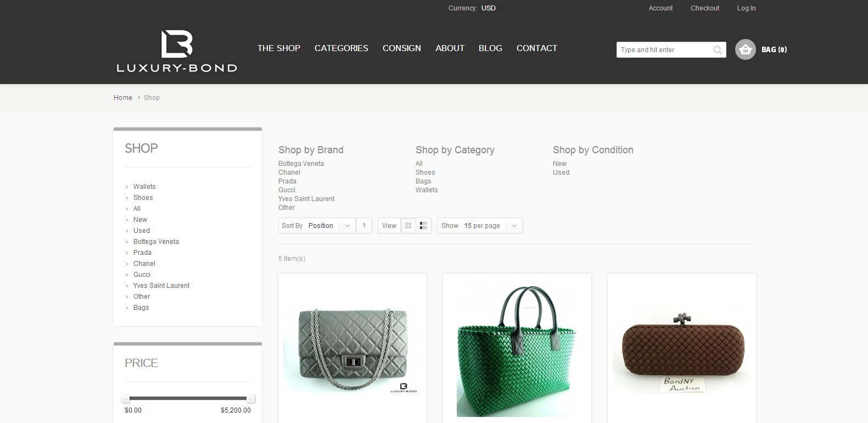
Task: Select the right price slider handle
Action: point(251,399)
